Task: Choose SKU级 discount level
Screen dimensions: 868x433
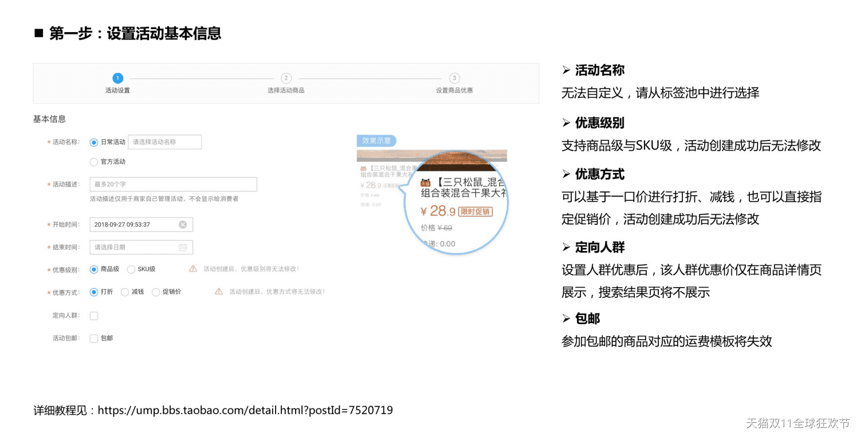Action: pyautogui.click(x=131, y=269)
